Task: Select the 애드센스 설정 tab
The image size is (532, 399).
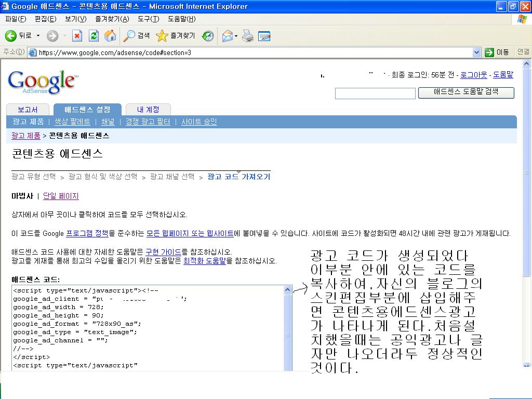Action: click(x=87, y=109)
